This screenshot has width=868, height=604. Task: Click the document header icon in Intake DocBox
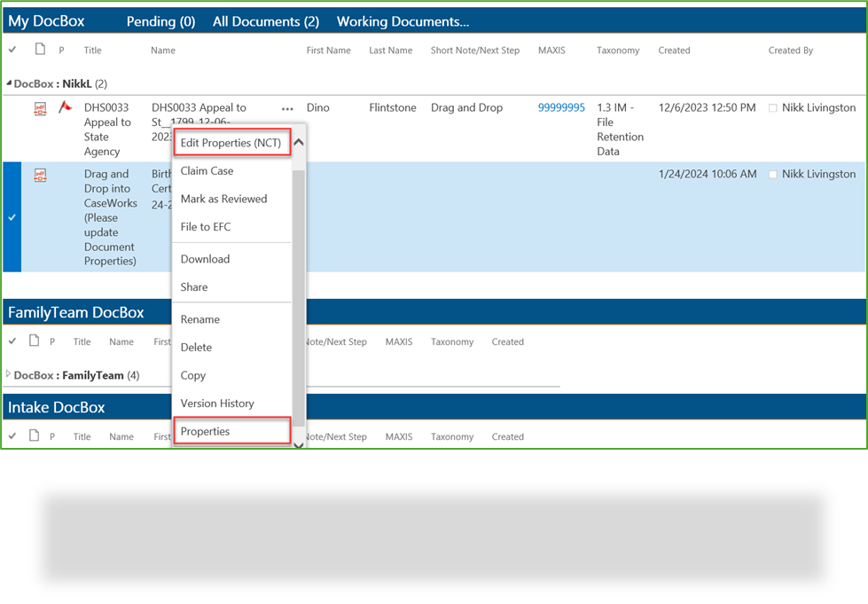coord(32,435)
